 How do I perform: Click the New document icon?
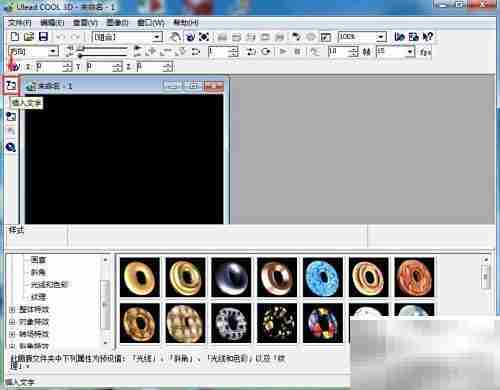pos(15,37)
